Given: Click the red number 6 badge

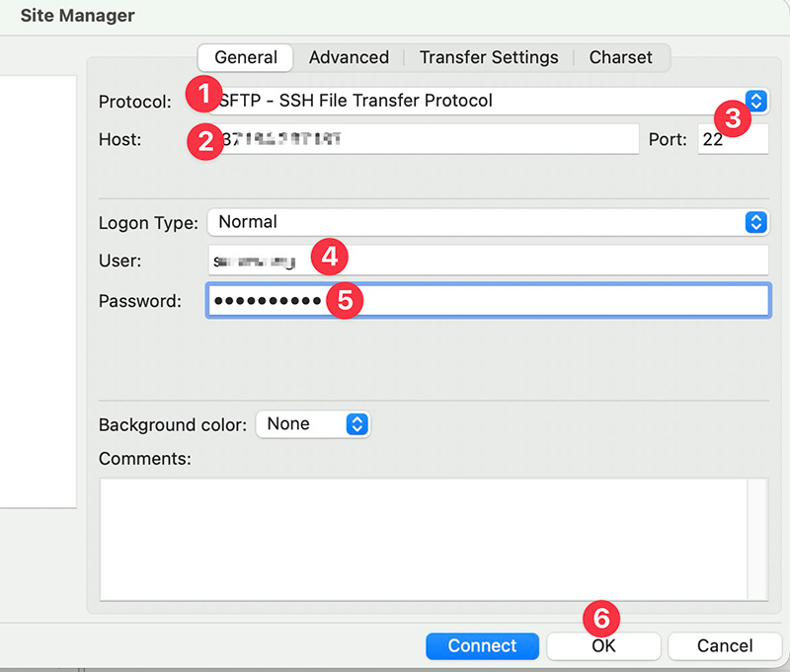Looking at the screenshot, I should pyautogui.click(x=603, y=619).
